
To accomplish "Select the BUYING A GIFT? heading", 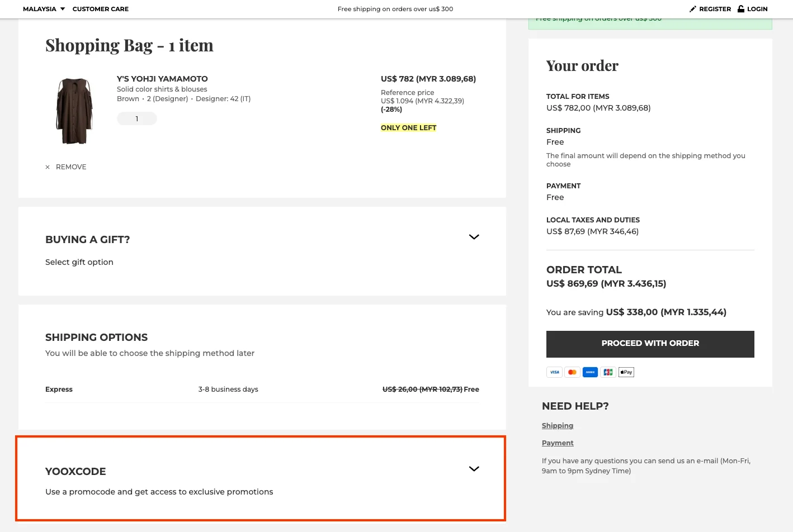I will pyautogui.click(x=88, y=240).
